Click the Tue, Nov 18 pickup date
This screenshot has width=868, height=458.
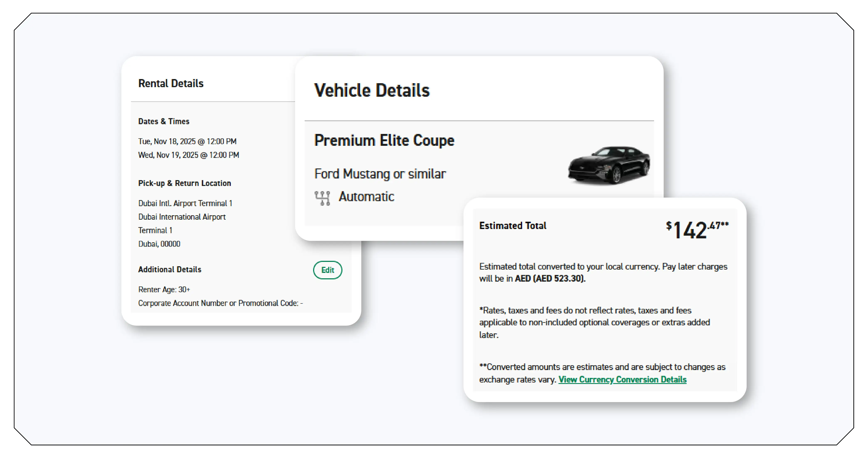(188, 141)
